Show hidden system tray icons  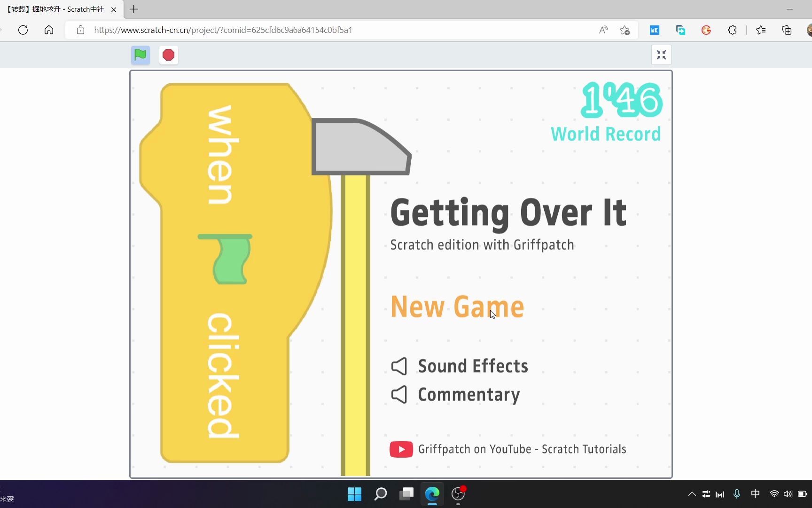692,494
